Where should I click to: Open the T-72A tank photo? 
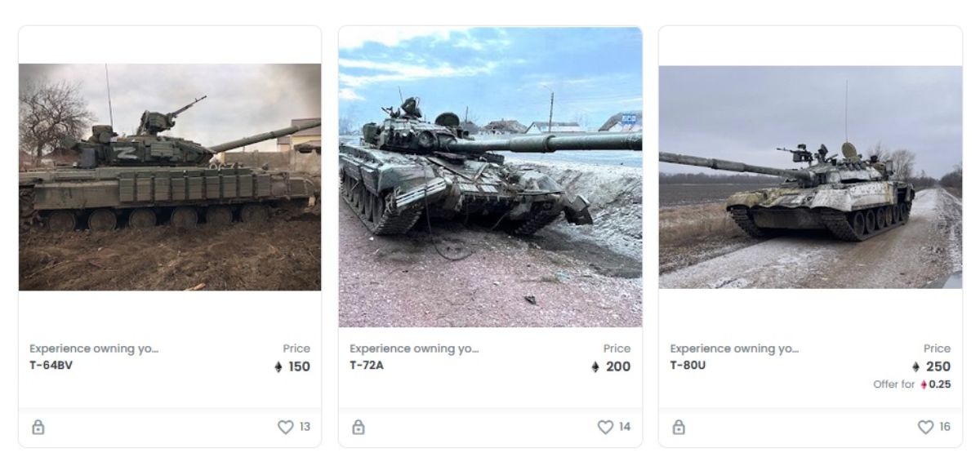tap(490, 177)
